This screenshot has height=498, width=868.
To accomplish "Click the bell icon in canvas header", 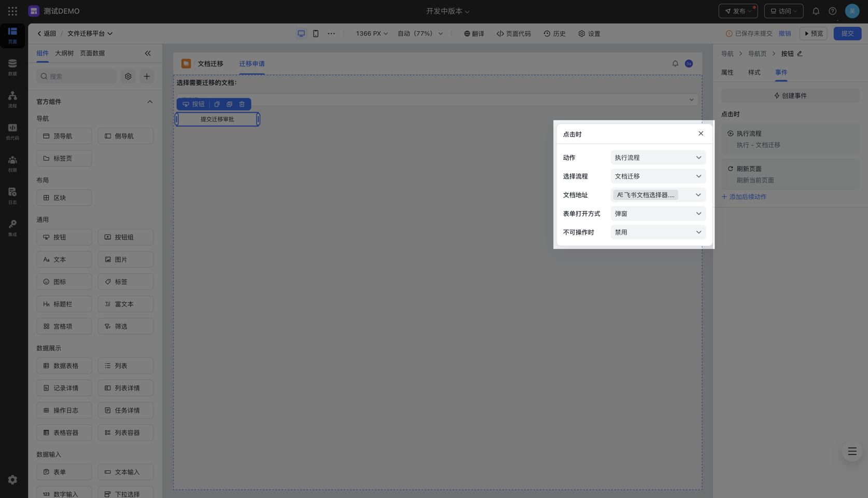I will click(x=675, y=63).
